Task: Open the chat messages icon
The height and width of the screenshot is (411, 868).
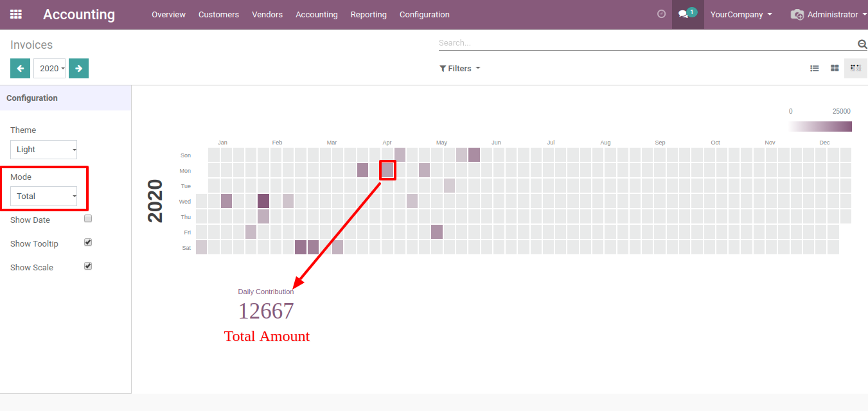Action: (686, 14)
